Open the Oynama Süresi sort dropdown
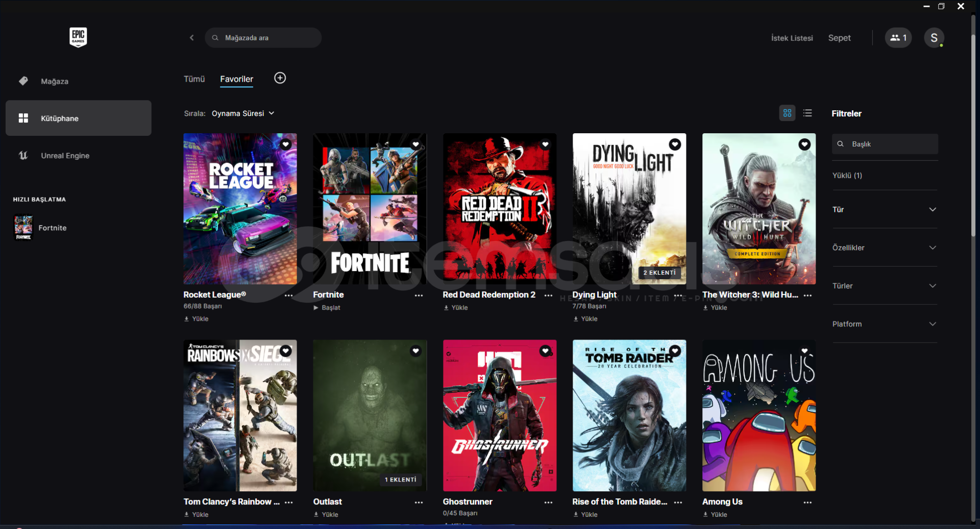 (243, 113)
